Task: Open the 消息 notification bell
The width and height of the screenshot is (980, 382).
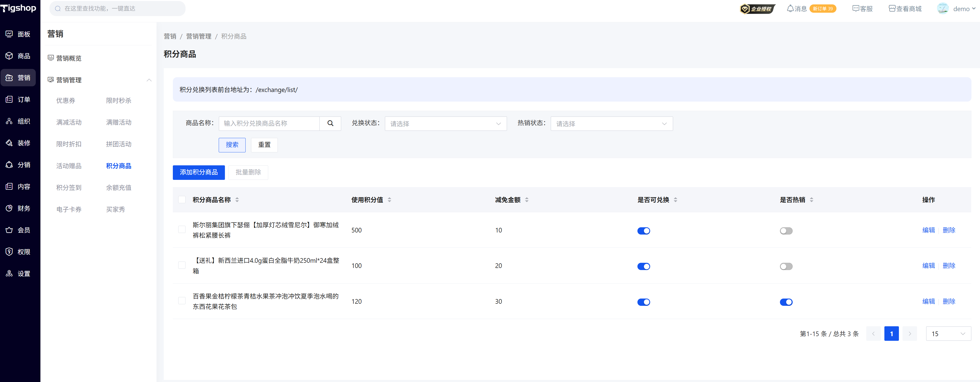Action: click(790, 9)
